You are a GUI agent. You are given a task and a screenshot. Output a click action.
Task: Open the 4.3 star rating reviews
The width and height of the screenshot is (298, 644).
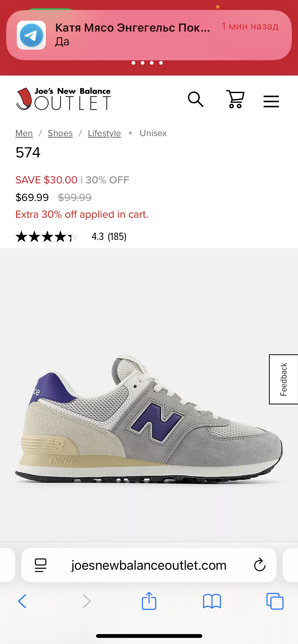tap(47, 237)
